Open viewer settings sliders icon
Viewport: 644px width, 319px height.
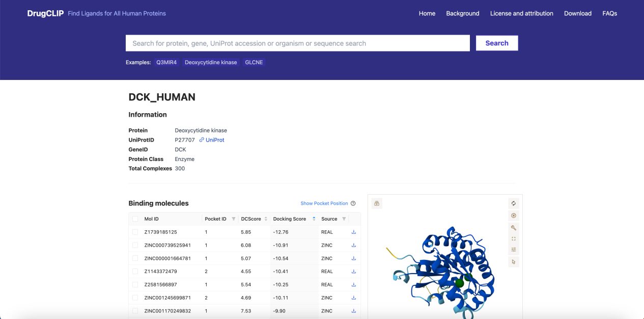click(x=514, y=250)
